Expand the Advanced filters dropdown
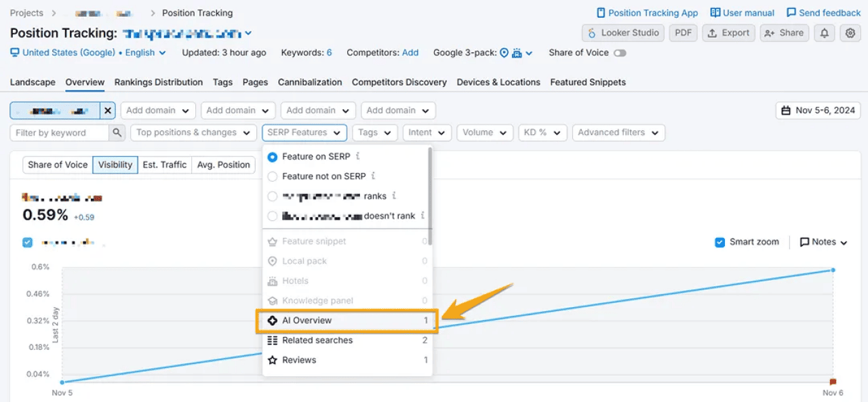 [x=618, y=132]
